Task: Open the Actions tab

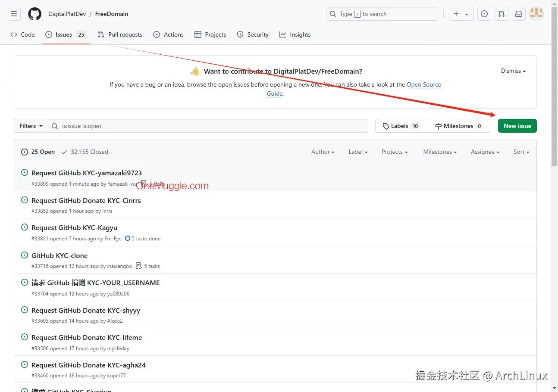Action: click(169, 34)
